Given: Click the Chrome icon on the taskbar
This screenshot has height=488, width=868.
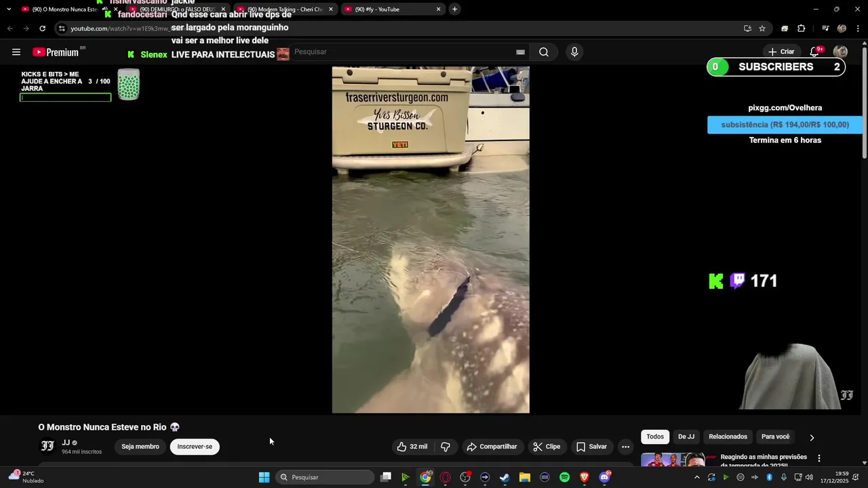Looking at the screenshot, I should (x=425, y=477).
